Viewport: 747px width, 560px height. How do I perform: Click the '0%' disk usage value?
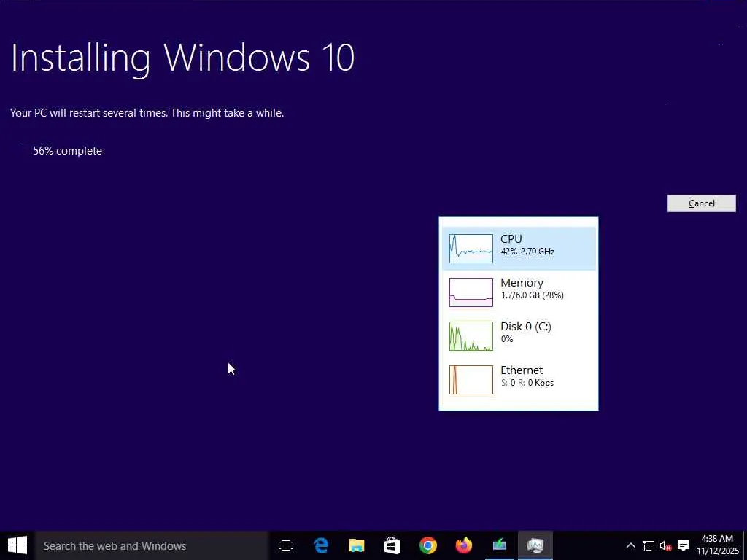tap(507, 339)
